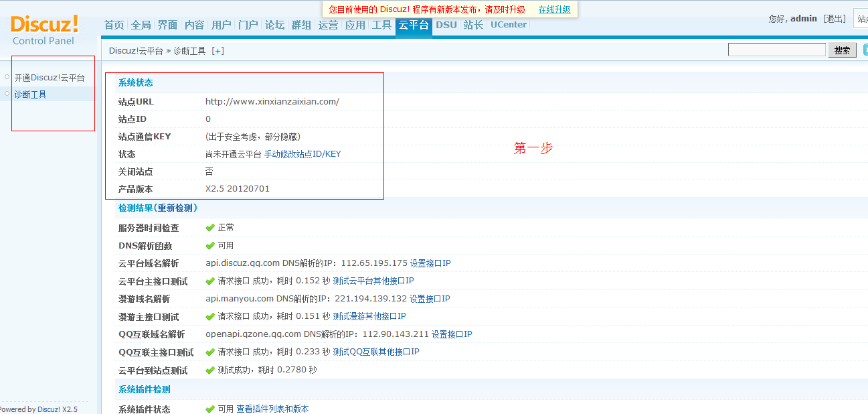Open 开通Discuz!云平台 in the sidebar
Screen dimensions: 868x414
point(50,78)
